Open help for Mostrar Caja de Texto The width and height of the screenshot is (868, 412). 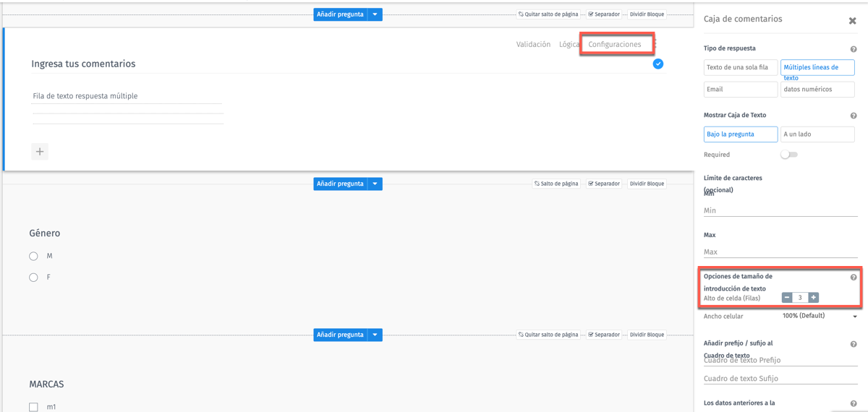pos(854,116)
